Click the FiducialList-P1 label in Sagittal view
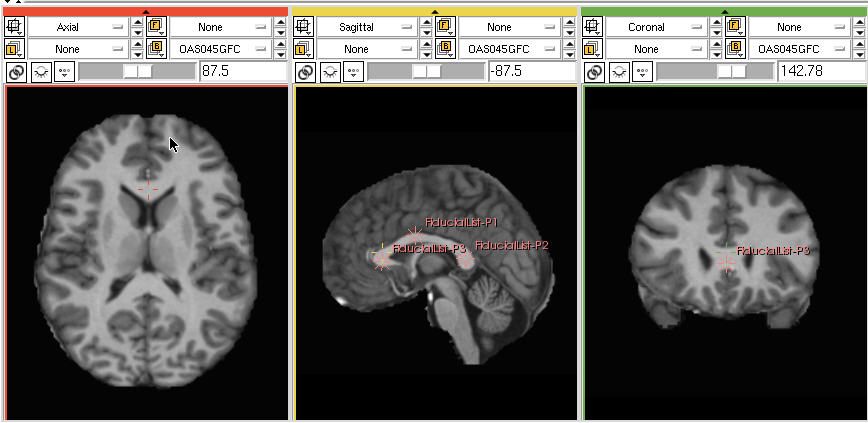The image size is (868, 423). [461, 221]
